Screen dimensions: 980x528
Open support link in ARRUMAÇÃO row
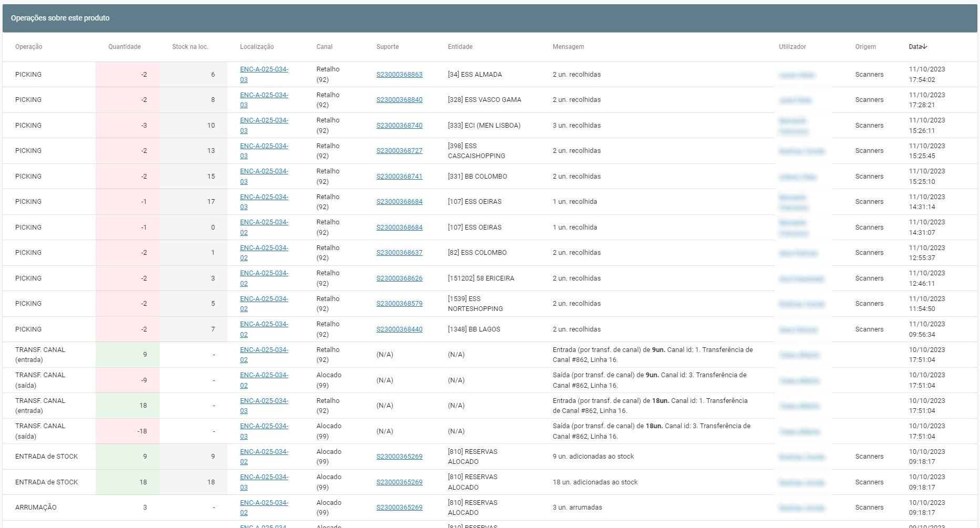point(399,508)
